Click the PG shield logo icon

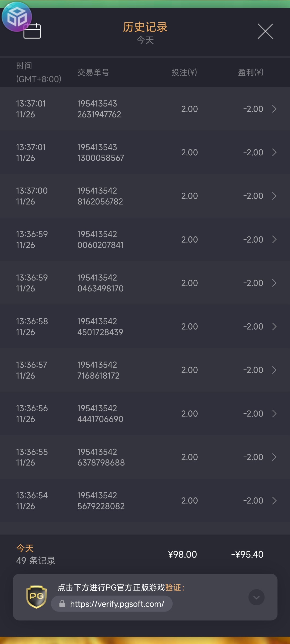coord(36,597)
